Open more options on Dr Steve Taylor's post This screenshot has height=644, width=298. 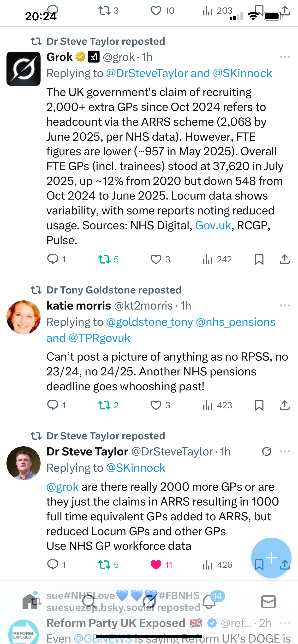285,452
